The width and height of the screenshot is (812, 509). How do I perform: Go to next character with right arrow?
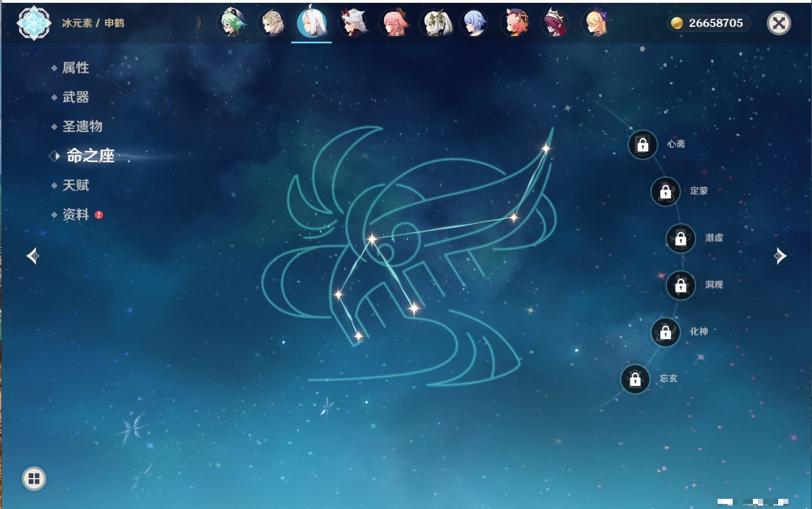point(780,256)
